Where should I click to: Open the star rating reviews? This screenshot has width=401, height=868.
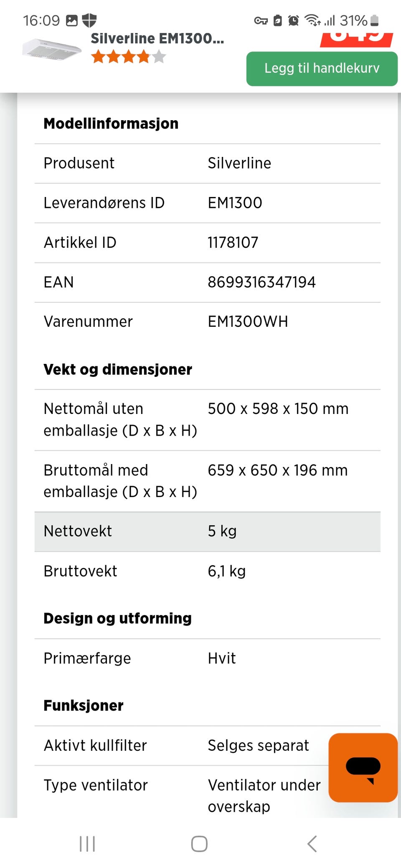[x=129, y=56]
